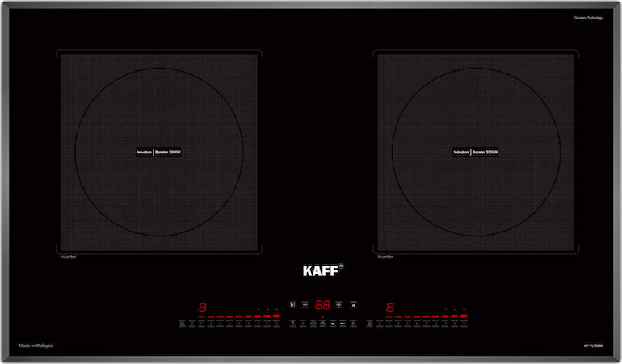Image resolution: width=622 pixels, height=364 pixels.
Task: Tap the right zone booster icon
Action: pos(370,324)
